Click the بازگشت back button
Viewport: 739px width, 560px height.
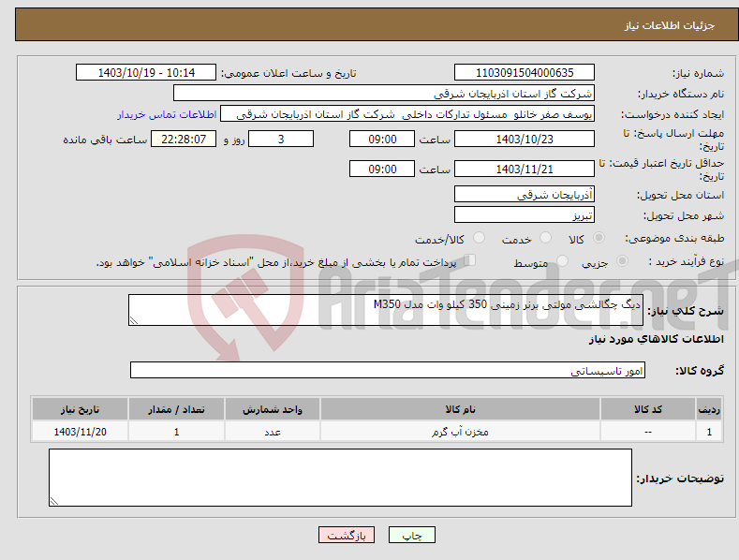pos(347,535)
